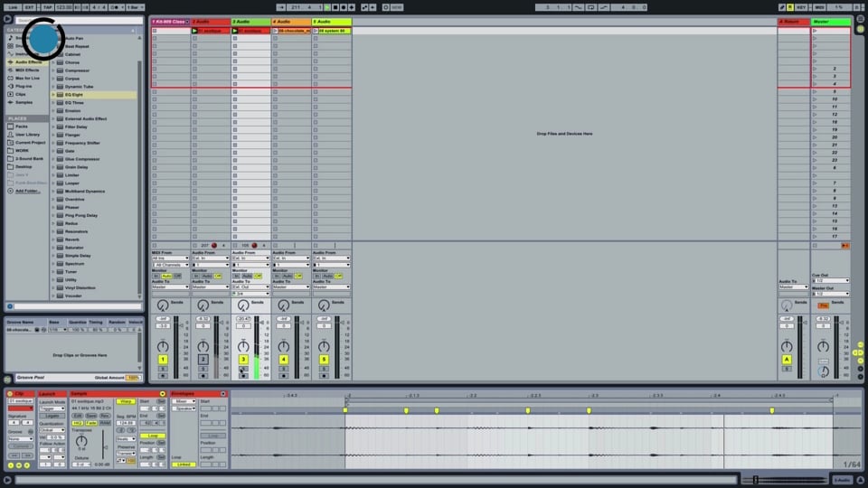Select Max for Live category
868x488 pixels.
pos(27,78)
